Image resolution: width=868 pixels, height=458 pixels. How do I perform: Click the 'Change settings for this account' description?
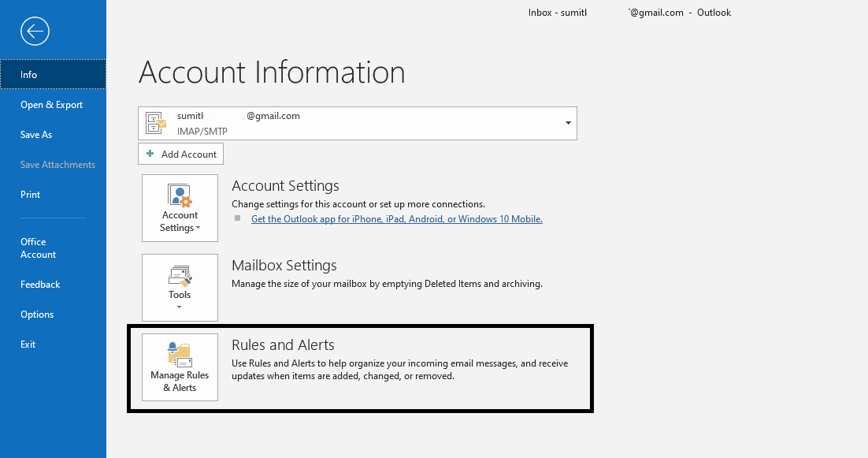click(358, 204)
